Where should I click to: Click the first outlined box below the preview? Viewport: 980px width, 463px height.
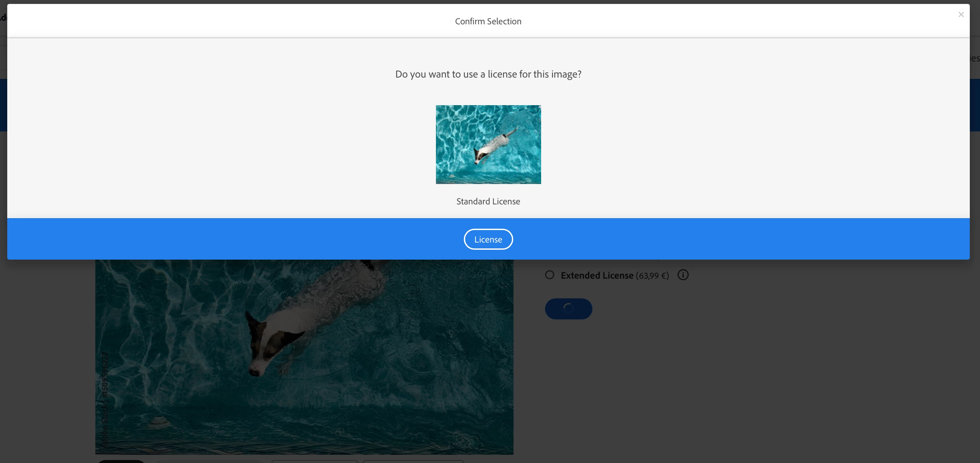314,461
